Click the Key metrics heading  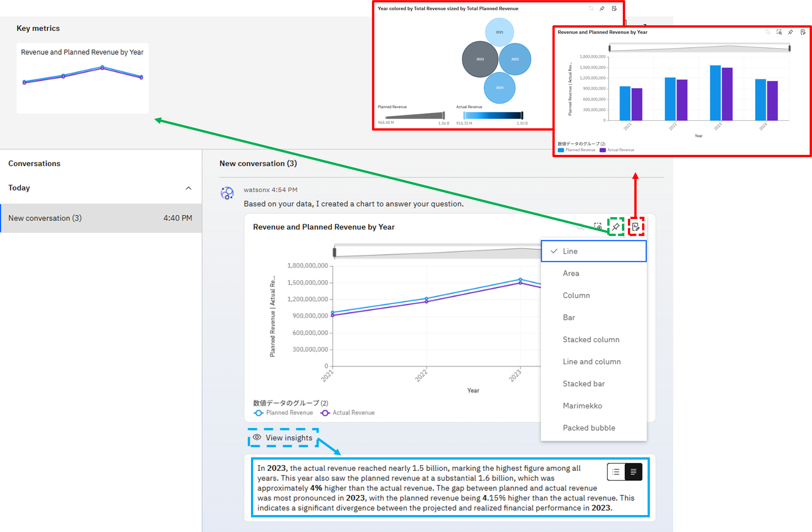[x=38, y=28]
